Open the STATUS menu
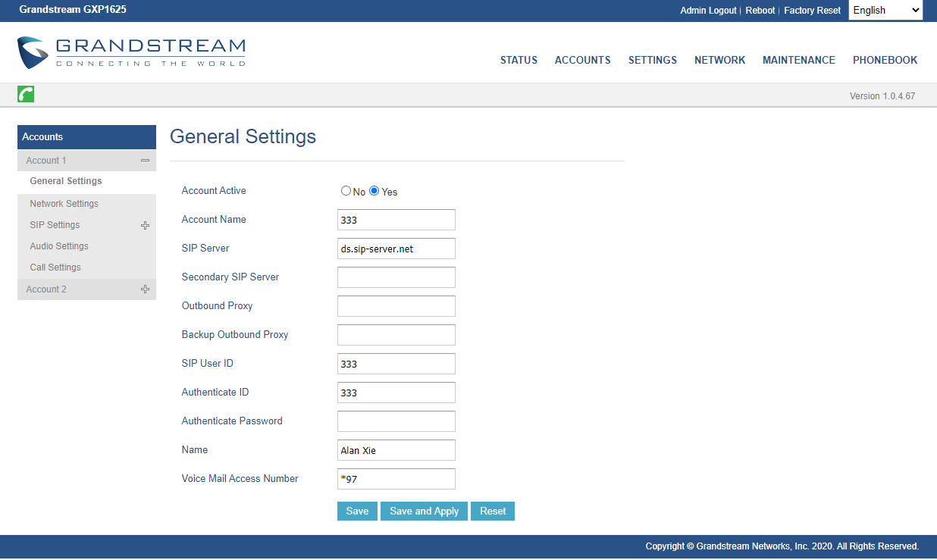 [x=519, y=60]
